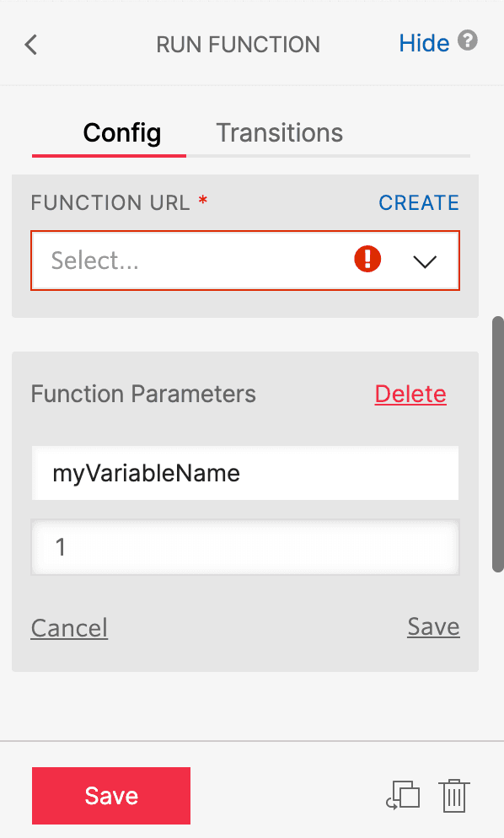Click the CREATE link
The image size is (504, 838).
click(418, 202)
